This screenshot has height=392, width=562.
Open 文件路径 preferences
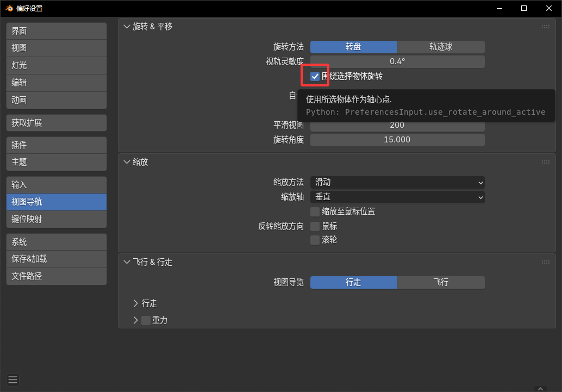[57, 276]
